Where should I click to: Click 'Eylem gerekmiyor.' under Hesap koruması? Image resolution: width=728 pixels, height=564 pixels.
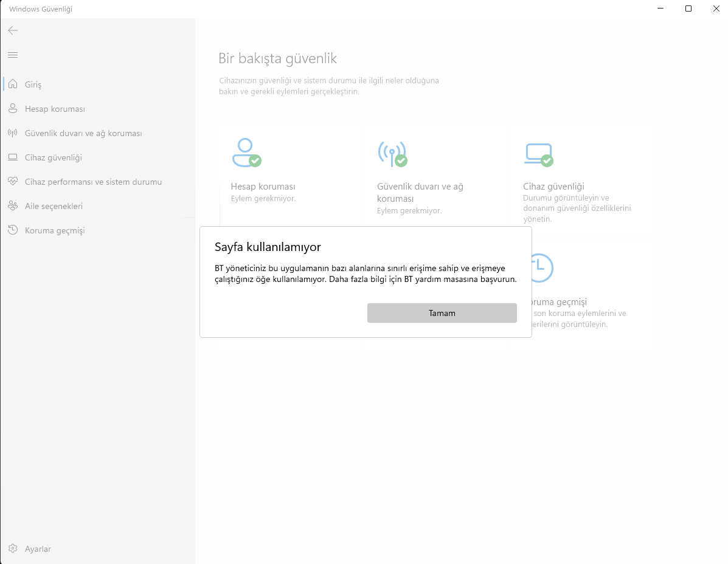click(263, 199)
